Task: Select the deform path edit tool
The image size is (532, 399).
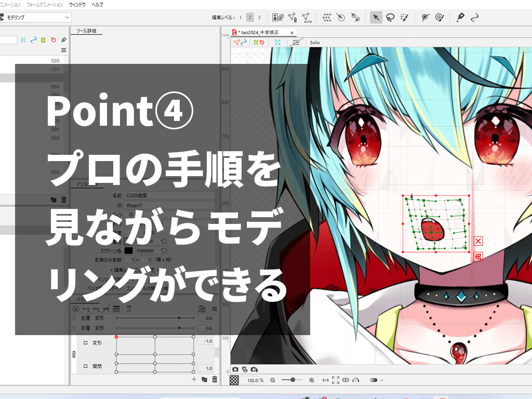Action: click(474, 17)
